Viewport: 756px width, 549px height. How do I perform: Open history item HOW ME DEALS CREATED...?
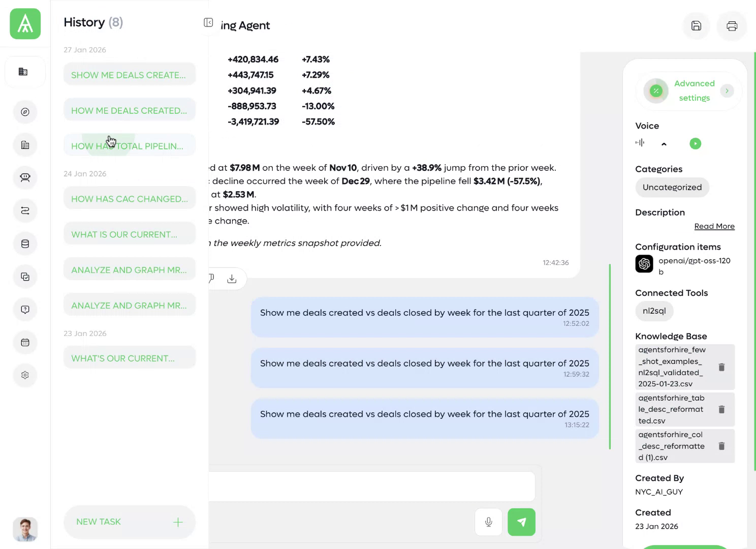pos(130,110)
